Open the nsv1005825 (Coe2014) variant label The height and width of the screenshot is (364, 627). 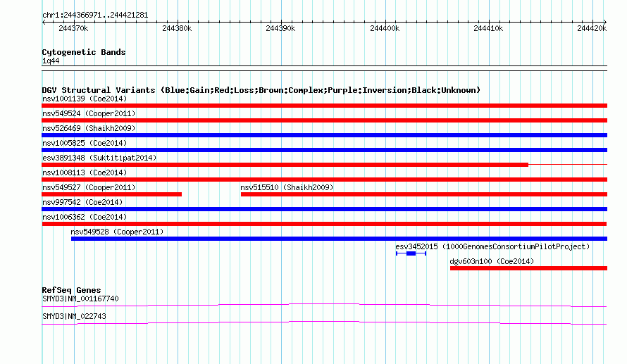click(85, 143)
